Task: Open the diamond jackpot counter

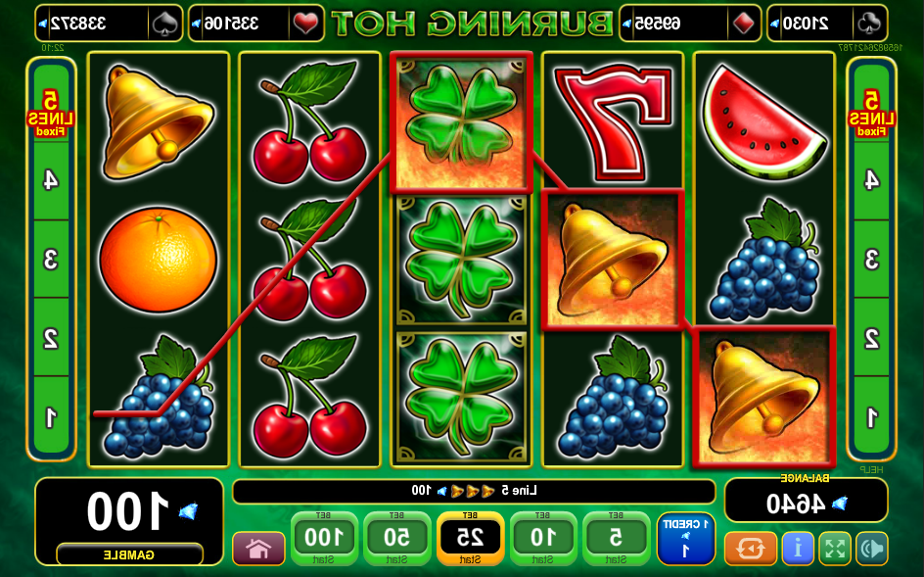Action: coord(690,24)
